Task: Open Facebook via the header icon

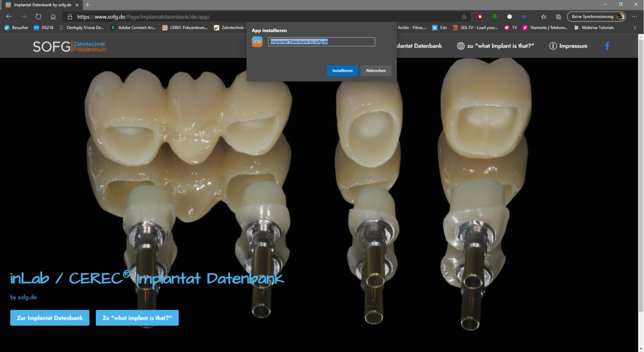Action: tap(607, 46)
